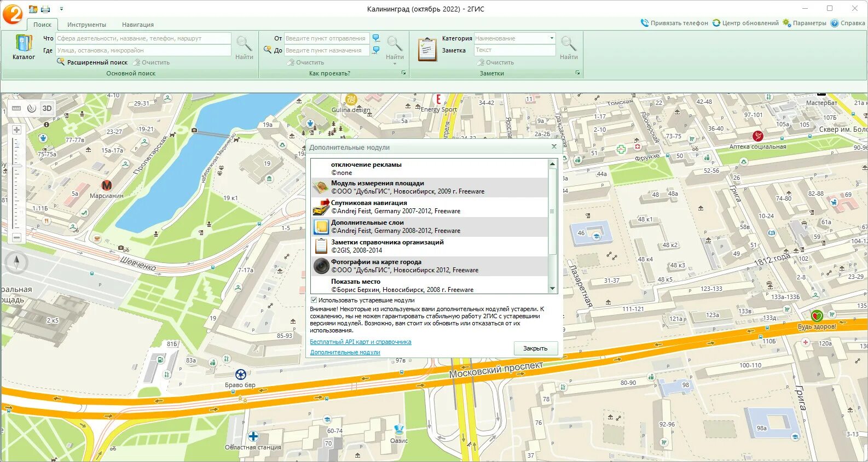Screen dimensions: 868x462
Task: Click the Что search input field
Action: [x=143, y=38]
